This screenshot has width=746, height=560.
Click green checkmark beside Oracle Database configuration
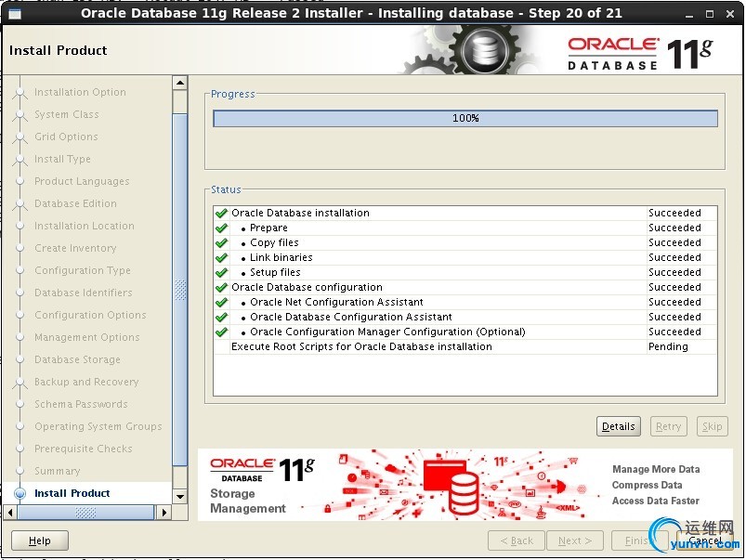(221, 287)
